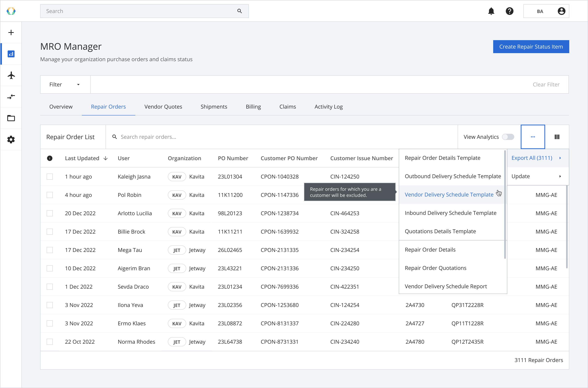Open the dashboard chart icon in sidebar
The image size is (588, 388).
(x=11, y=54)
